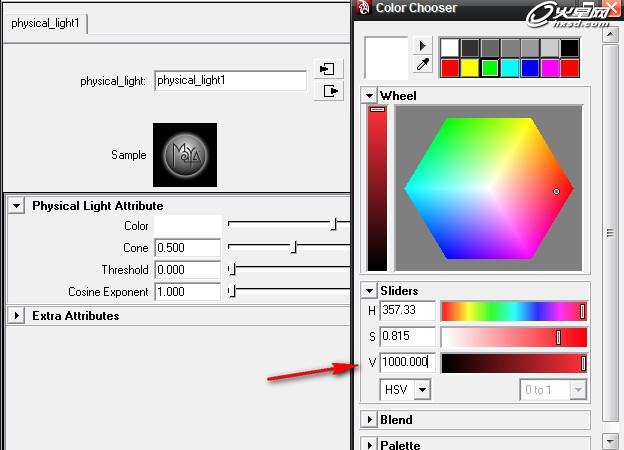Click the V value input field
The height and width of the screenshot is (450, 624).
click(x=408, y=363)
